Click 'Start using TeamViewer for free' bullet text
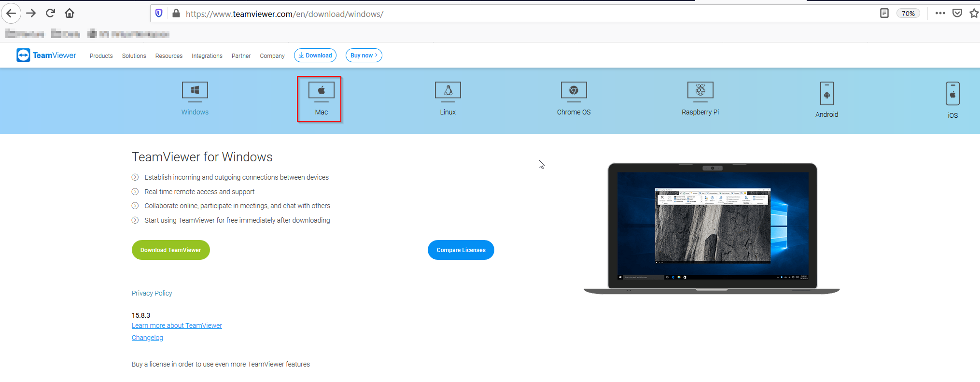 (237, 220)
